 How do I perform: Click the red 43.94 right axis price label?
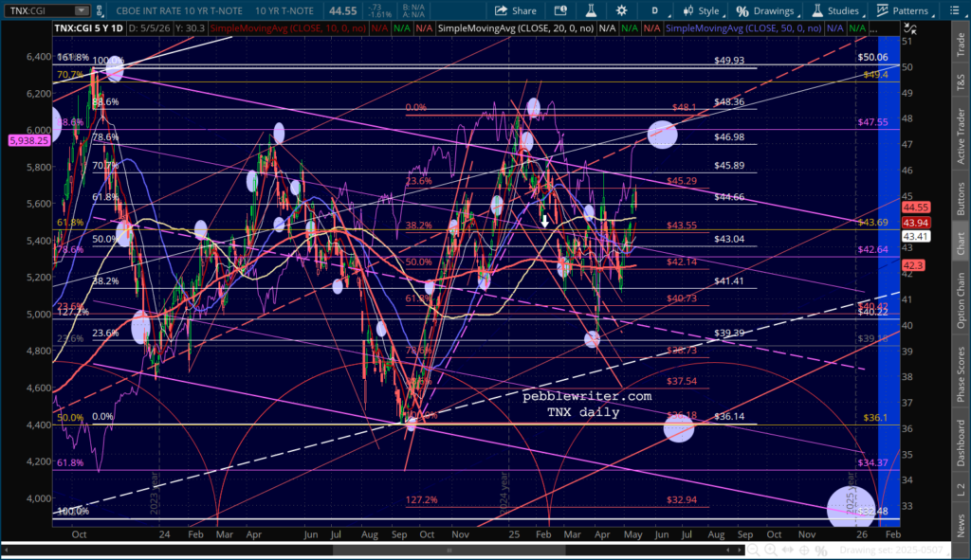915,223
